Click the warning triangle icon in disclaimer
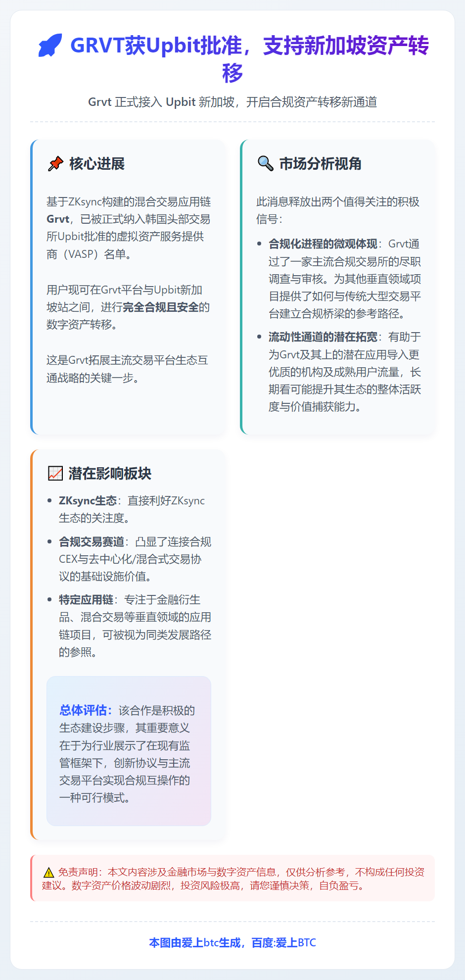This screenshot has width=465, height=980. point(48,873)
